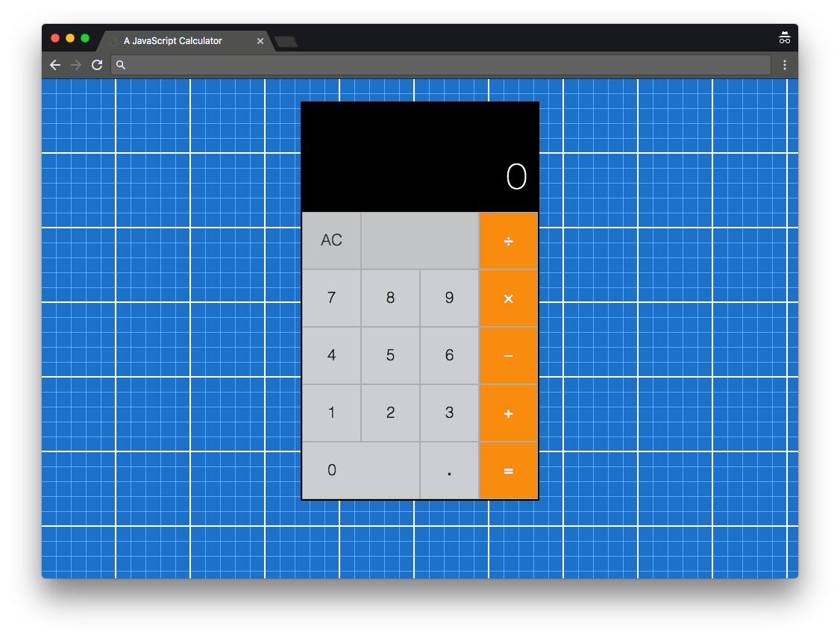Tap the minus operator key

tap(508, 356)
